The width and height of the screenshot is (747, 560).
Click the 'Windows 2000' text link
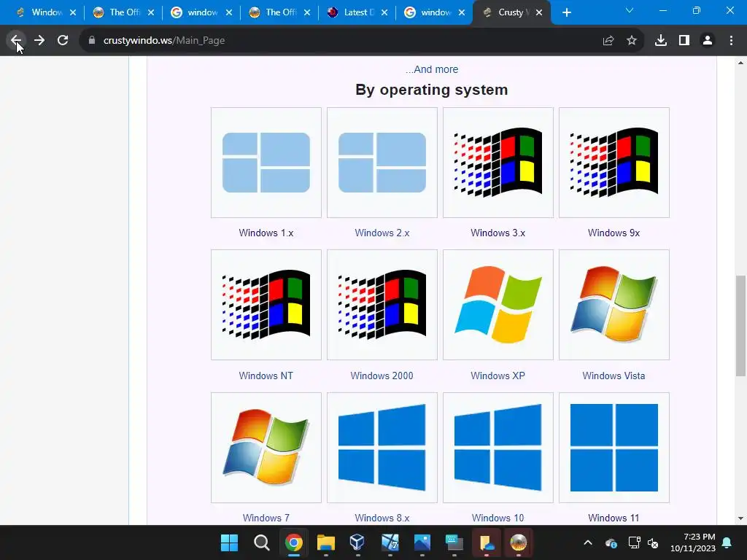(x=382, y=376)
